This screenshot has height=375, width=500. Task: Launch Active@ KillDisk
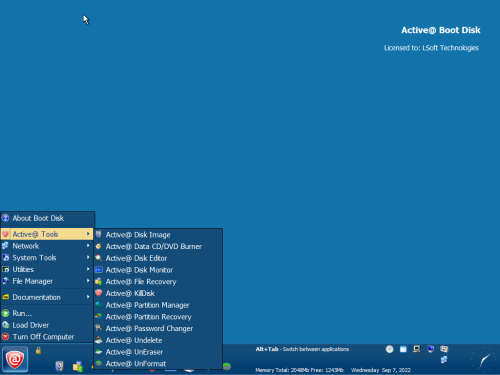(x=158, y=293)
